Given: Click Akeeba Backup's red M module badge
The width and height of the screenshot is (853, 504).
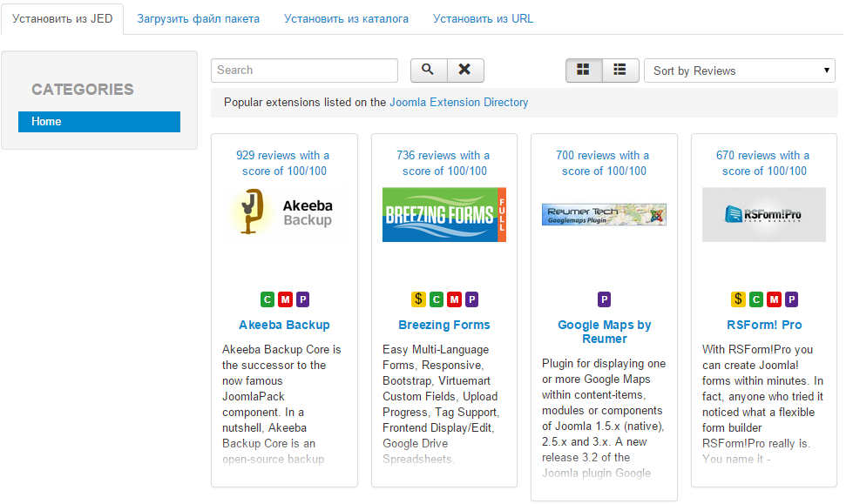Looking at the screenshot, I should tap(285, 299).
